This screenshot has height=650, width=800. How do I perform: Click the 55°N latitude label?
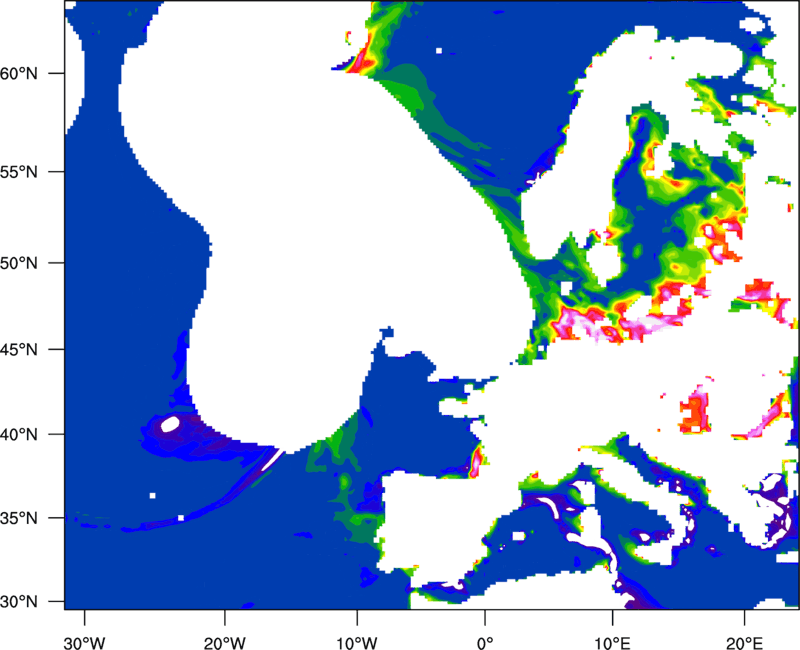19,172
